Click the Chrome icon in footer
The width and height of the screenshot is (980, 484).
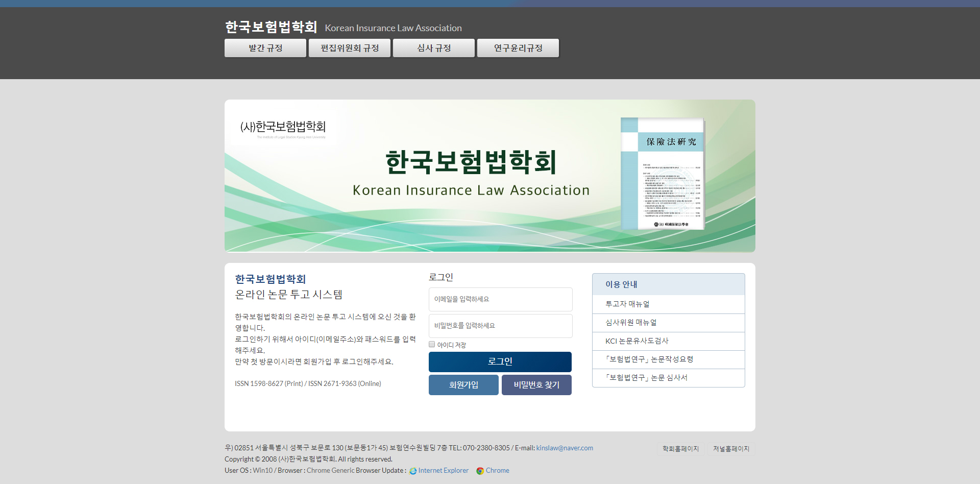pyautogui.click(x=480, y=471)
